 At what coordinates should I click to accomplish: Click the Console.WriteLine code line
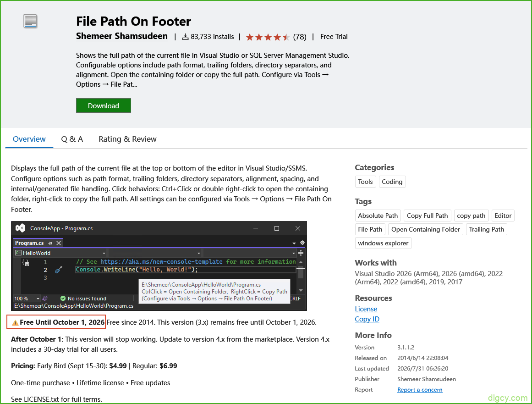pos(137,270)
